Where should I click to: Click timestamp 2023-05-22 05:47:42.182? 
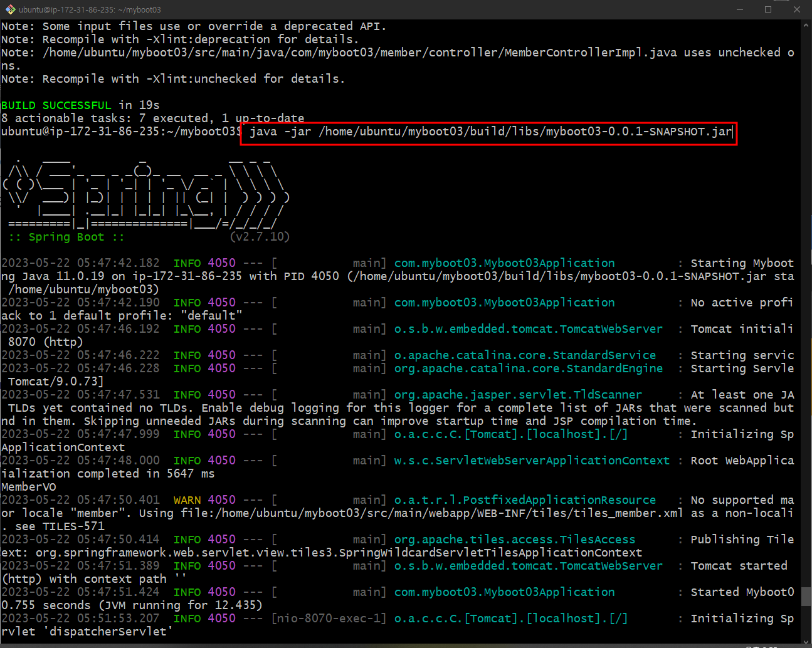pyautogui.click(x=80, y=263)
